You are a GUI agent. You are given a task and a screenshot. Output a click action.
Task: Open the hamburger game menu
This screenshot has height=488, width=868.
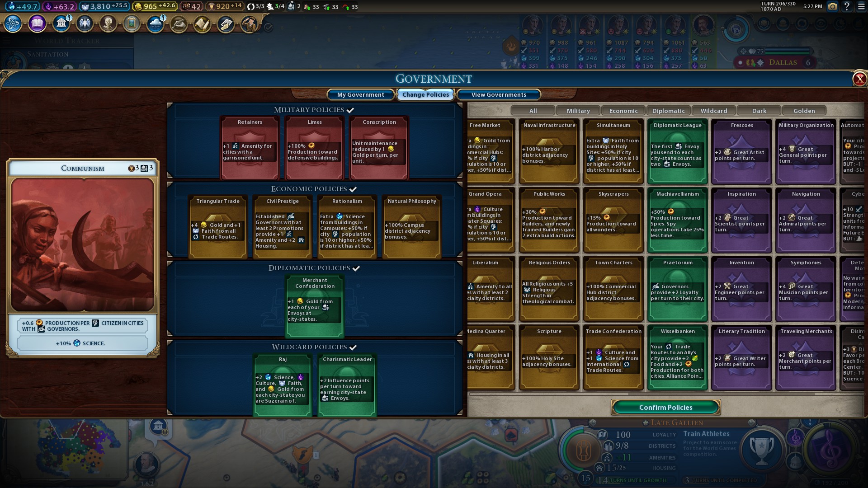[x=861, y=6]
